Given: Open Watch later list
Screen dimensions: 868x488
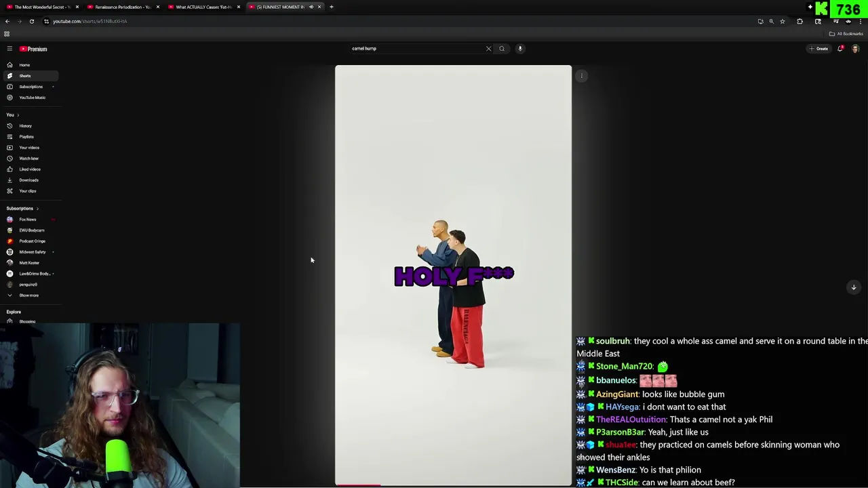Looking at the screenshot, I should coord(29,159).
